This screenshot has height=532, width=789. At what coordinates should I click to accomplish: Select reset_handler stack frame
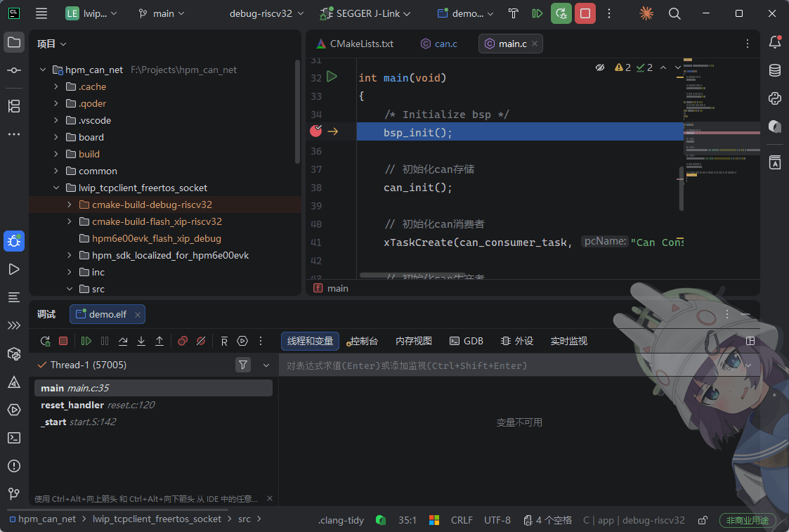72,405
